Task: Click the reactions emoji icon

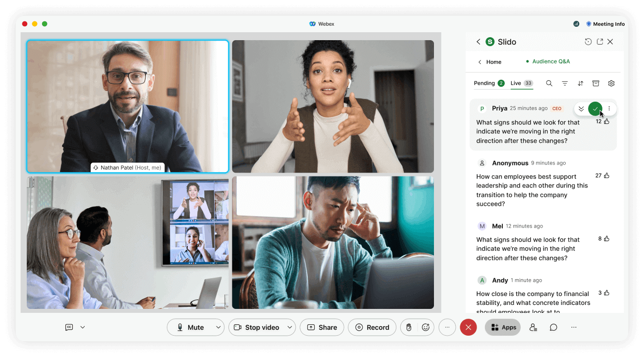Action: (x=427, y=327)
